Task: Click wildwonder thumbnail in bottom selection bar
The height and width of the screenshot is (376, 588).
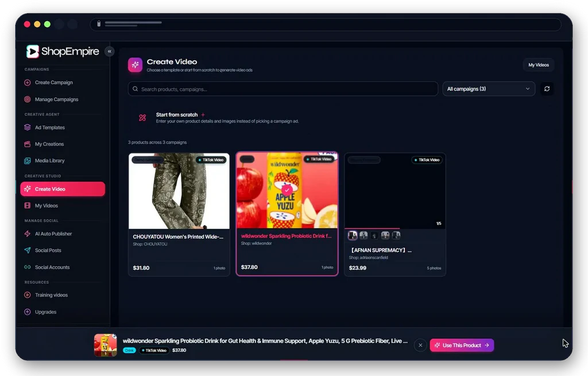Action: (106, 345)
